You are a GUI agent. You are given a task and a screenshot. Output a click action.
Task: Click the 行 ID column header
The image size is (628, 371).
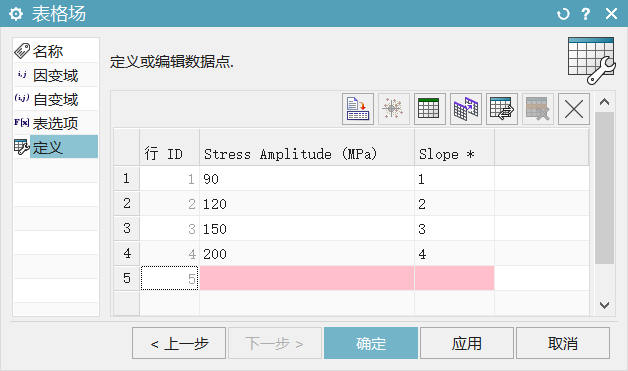coord(169,147)
